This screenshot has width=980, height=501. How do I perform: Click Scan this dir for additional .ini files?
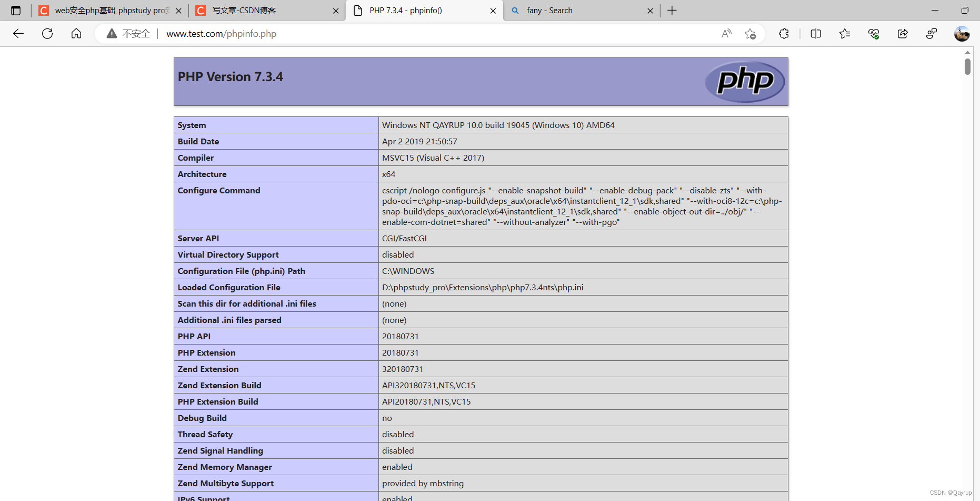point(247,304)
